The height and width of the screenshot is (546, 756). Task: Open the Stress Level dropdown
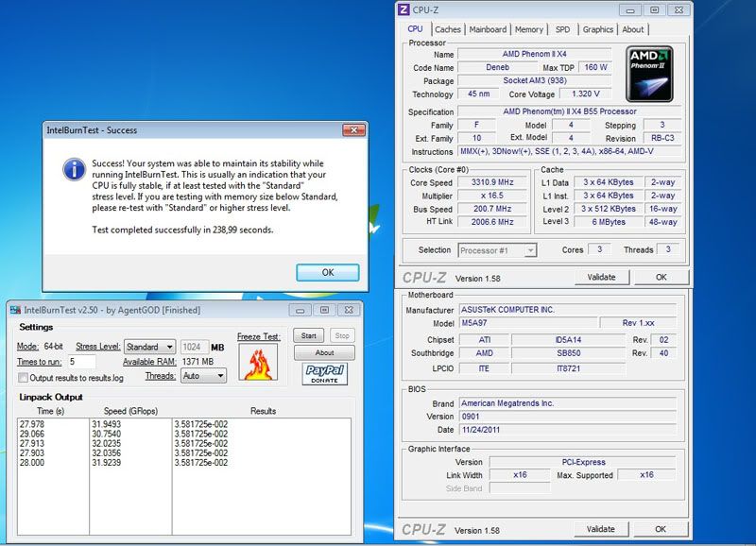(x=149, y=347)
